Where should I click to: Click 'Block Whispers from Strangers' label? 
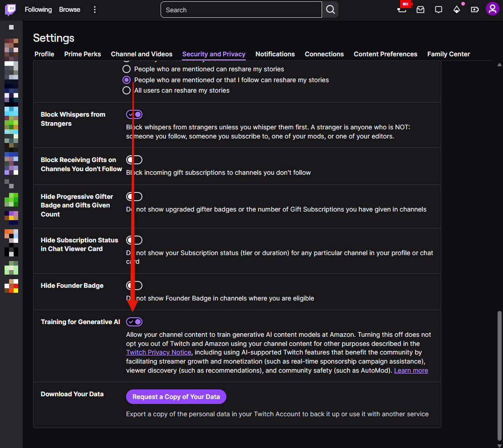(x=73, y=119)
